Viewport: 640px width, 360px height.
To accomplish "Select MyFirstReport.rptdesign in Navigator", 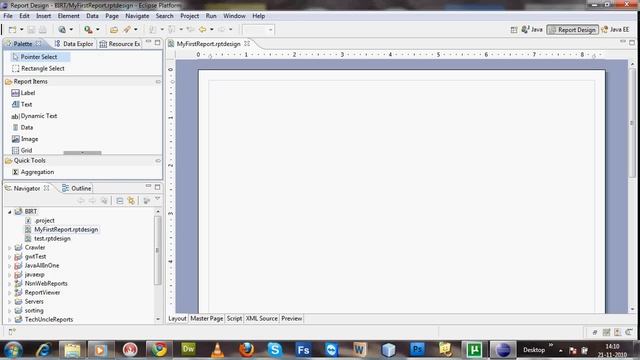I will pos(62,229).
